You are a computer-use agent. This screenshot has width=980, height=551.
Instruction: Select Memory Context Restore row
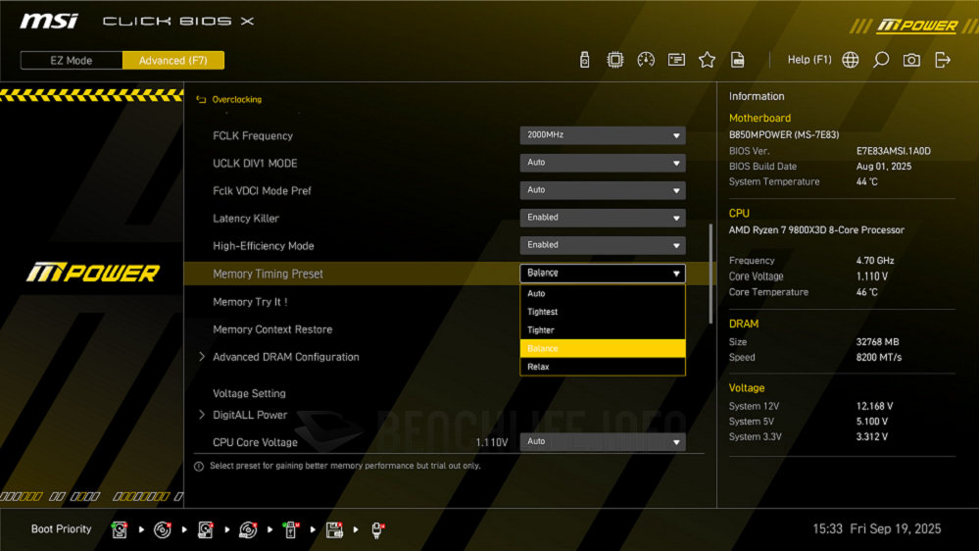(x=272, y=329)
